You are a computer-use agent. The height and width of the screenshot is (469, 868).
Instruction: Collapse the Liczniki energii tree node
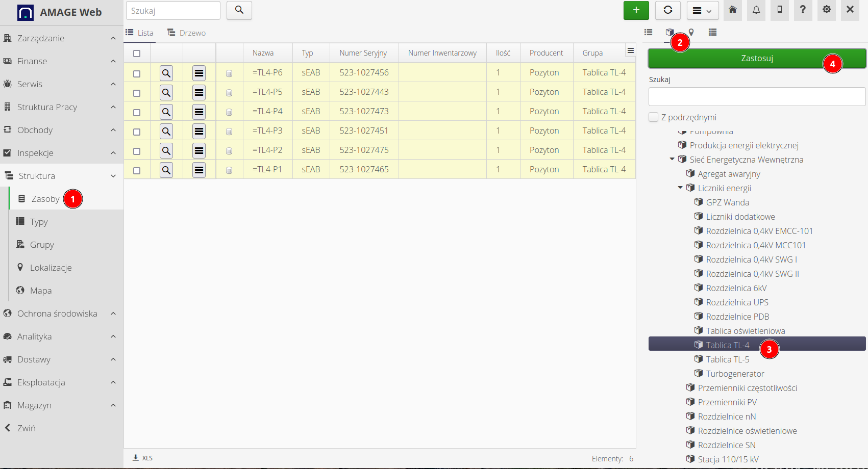pos(680,188)
